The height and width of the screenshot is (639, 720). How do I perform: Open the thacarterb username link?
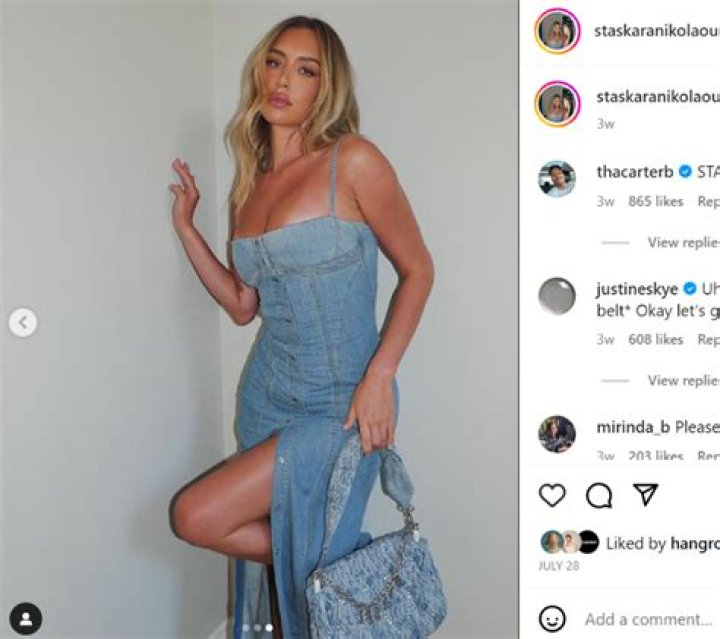coord(635,172)
